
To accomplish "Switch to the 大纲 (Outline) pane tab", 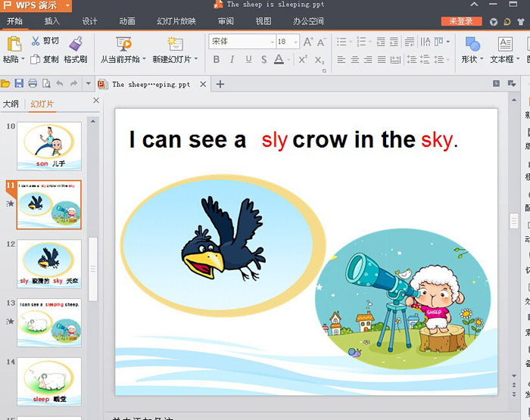I will (x=11, y=104).
